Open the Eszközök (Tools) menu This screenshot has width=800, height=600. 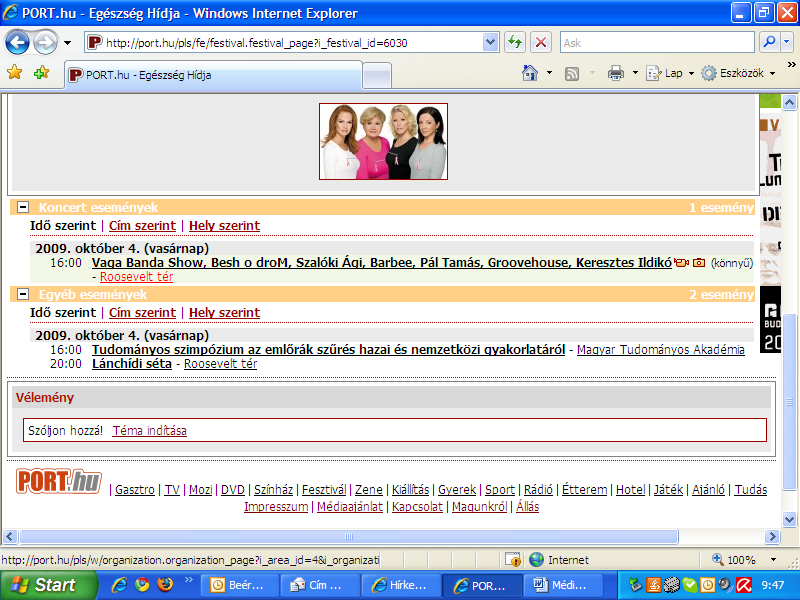(x=738, y=73)
